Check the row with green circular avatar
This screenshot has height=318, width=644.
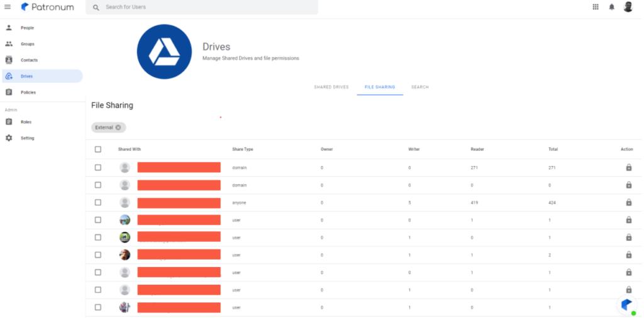click(x=97, y=238)
